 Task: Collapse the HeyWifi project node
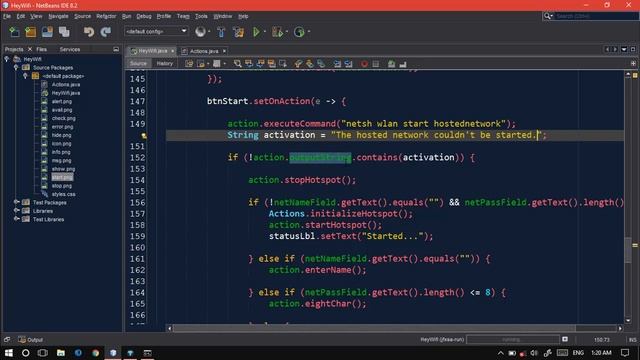(x=7, y=59)
